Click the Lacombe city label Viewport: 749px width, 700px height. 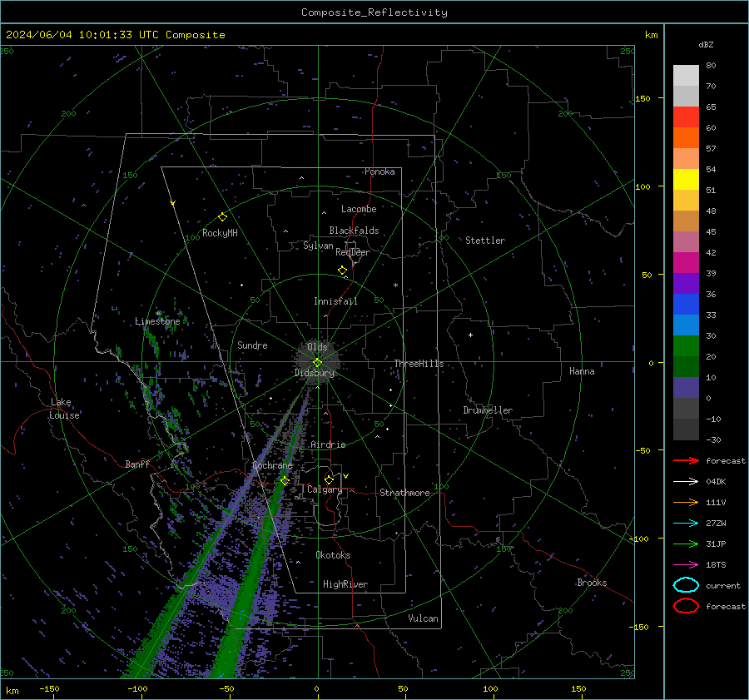point(359,209)
